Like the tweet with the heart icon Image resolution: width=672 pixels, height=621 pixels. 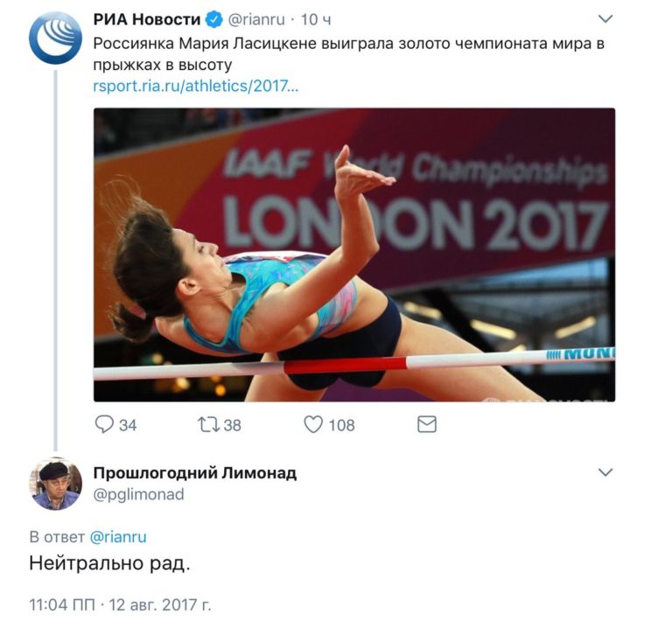coord(313,424)
